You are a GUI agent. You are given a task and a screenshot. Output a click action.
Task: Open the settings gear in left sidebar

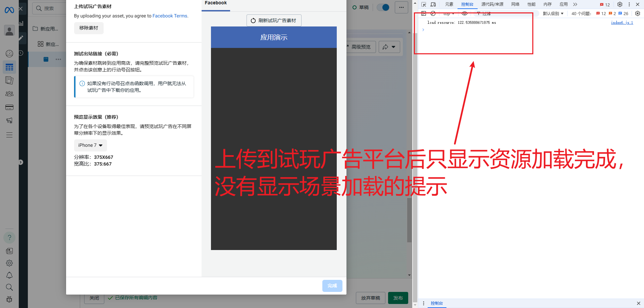9,263
